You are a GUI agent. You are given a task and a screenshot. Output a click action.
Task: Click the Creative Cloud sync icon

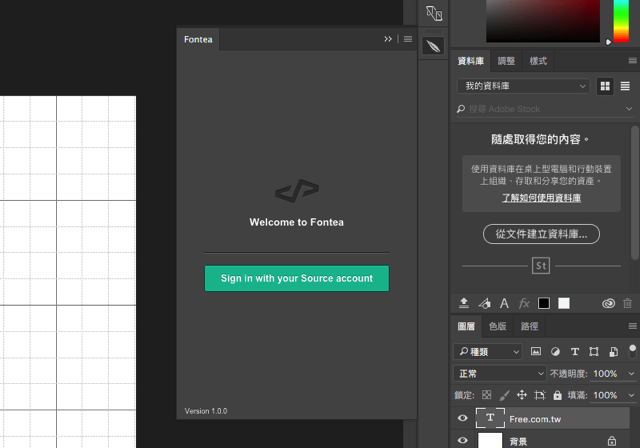point(608,303)
